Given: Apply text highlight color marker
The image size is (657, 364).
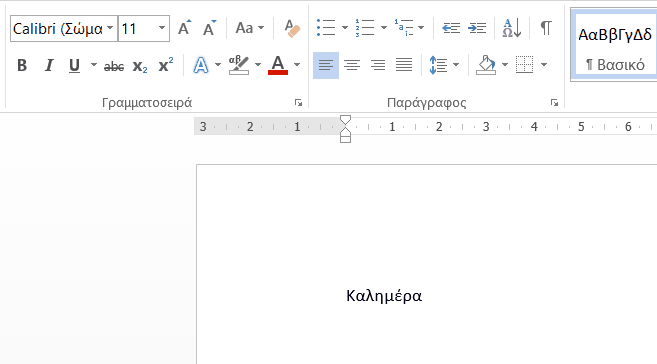Looking at the screenshot, I should [x=239, y=65].
